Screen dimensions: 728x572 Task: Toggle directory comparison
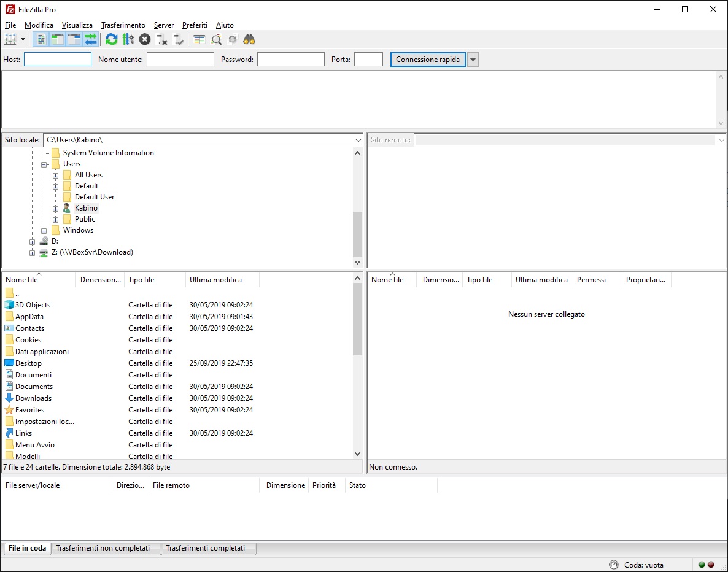pos(216,39)
